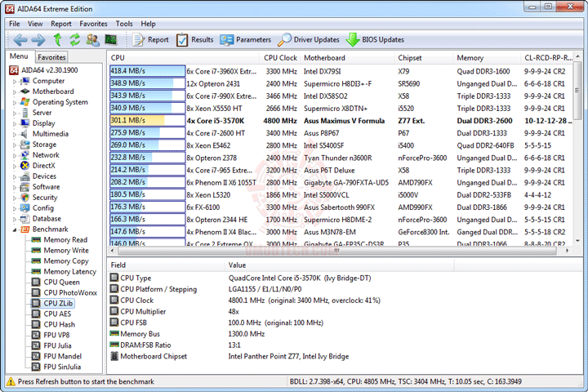Expand the Computer tree node arrow
Screen dimensions: 588x392
(15, 82)
